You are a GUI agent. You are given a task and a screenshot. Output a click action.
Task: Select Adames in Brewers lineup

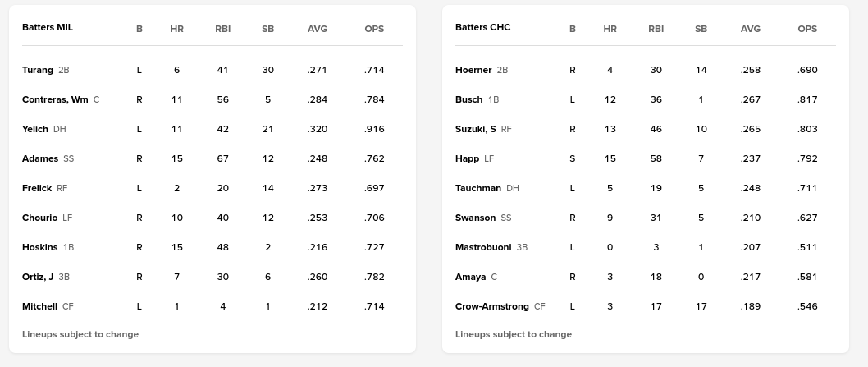(40, 158)
